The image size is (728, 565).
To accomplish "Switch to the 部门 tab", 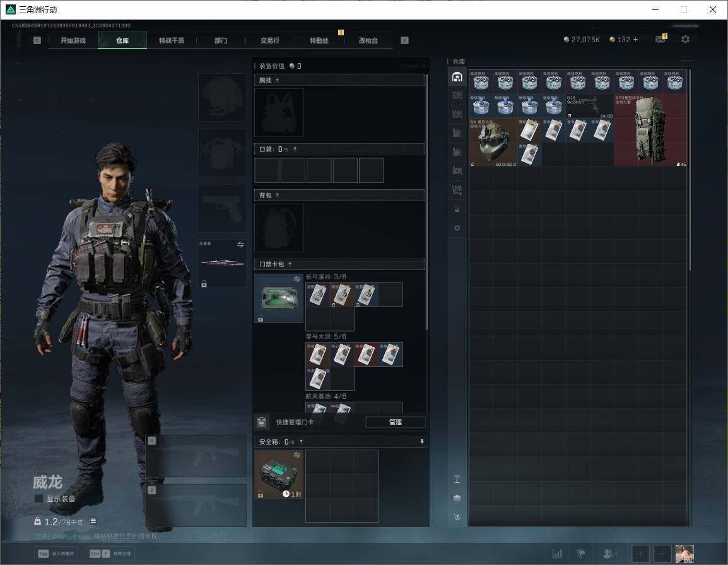I will (221, 40).
